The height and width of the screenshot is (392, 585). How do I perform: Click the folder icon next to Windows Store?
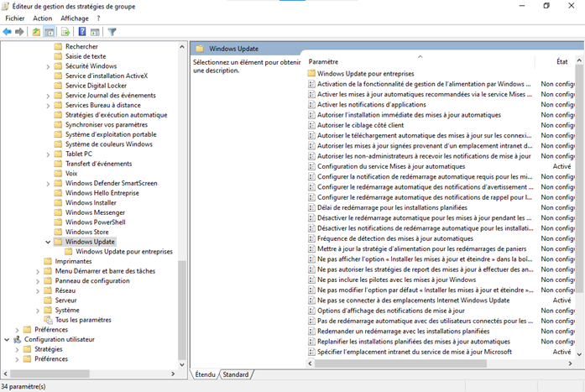tap(58, 232)
